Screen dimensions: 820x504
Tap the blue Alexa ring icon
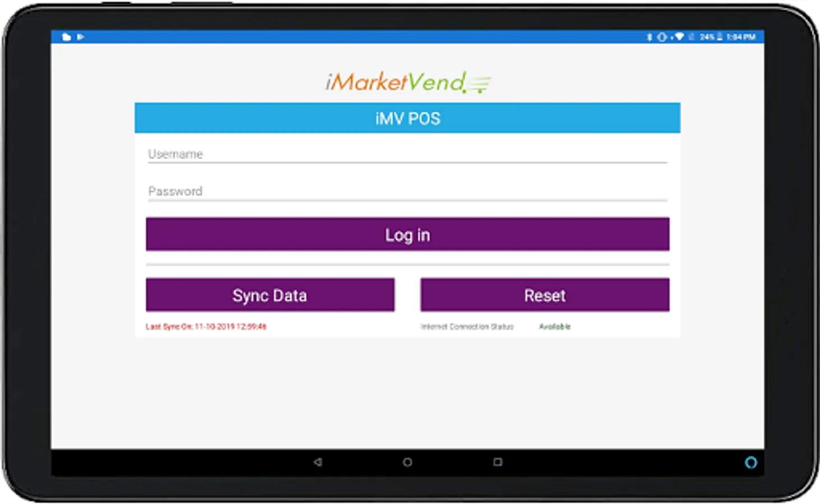point(751,463)
